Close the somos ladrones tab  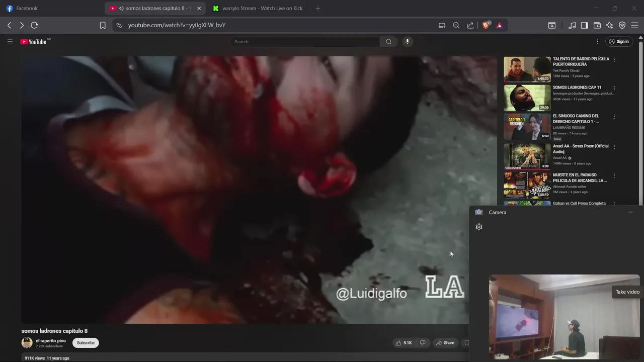pos(199,9)
